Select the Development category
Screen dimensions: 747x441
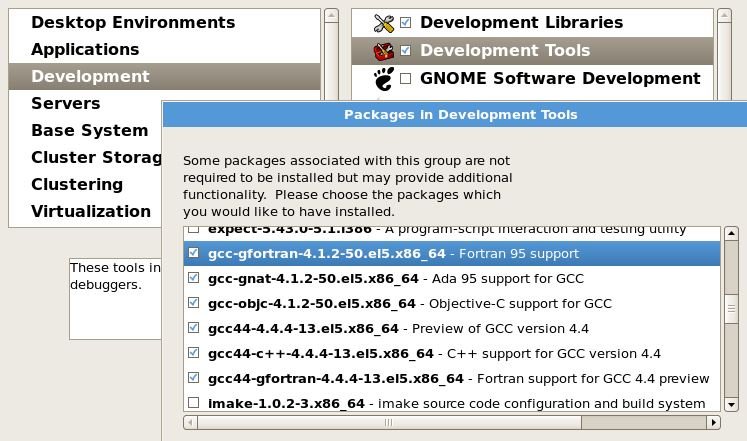coord(164,76)
